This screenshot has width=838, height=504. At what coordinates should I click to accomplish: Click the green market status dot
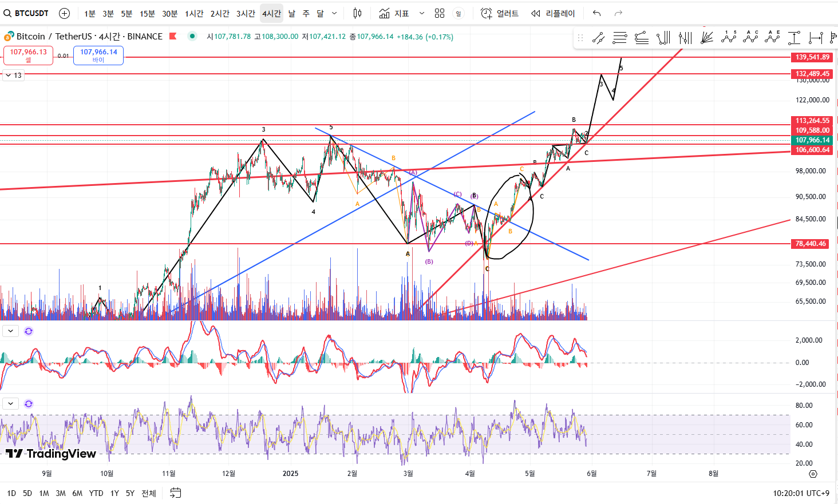192,36
